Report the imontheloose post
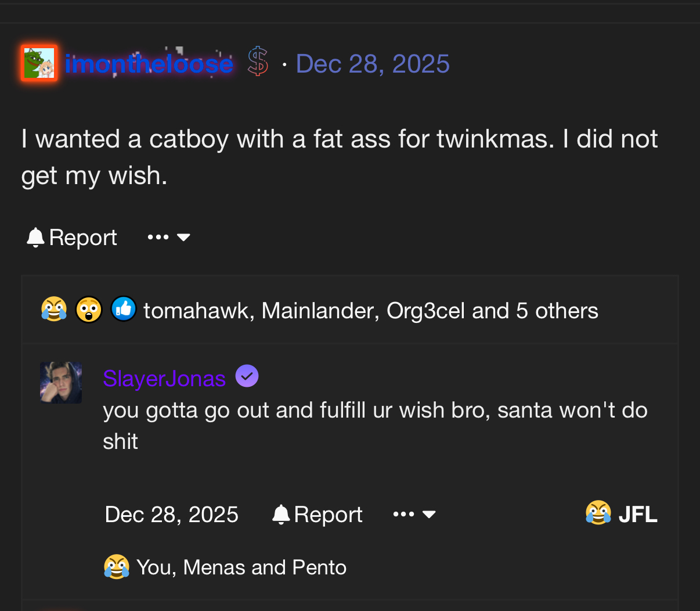 pyautogui.click(x=72, y=238)
